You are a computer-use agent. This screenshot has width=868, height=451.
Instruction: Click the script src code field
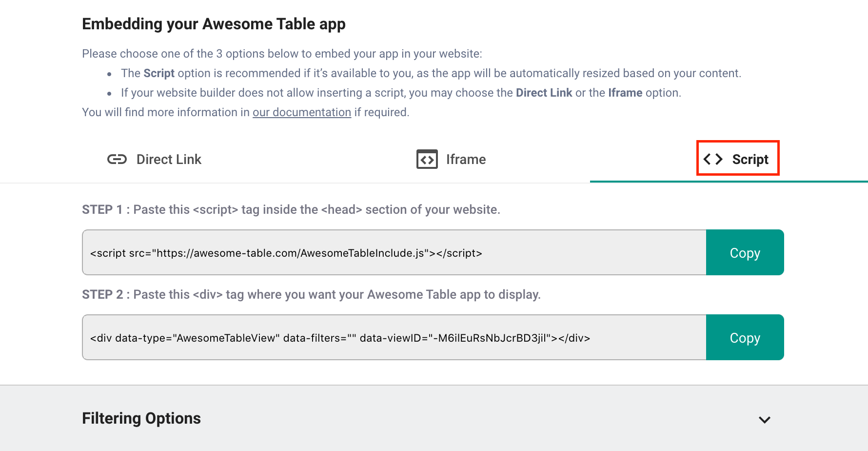(x=394, y=252)
